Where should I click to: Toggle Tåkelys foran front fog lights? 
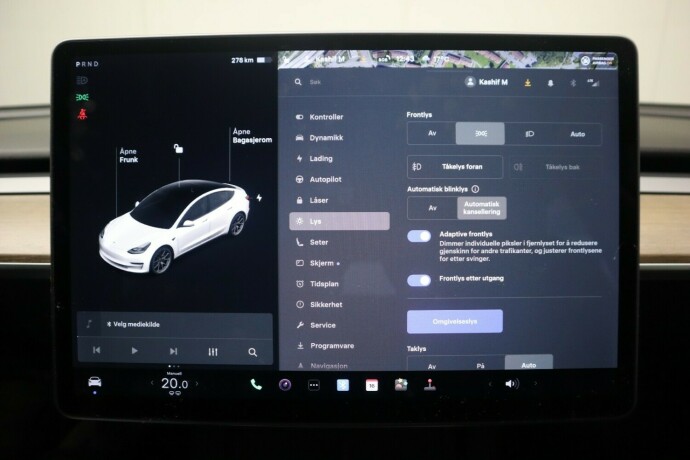455,167
